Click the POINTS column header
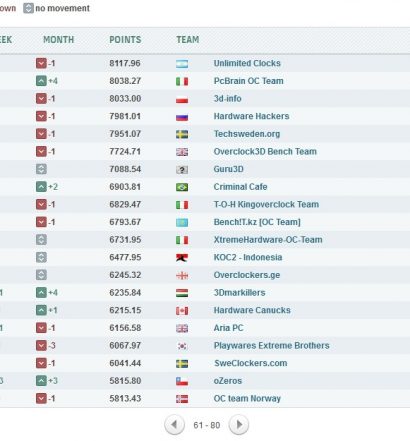 click(125, 40)
